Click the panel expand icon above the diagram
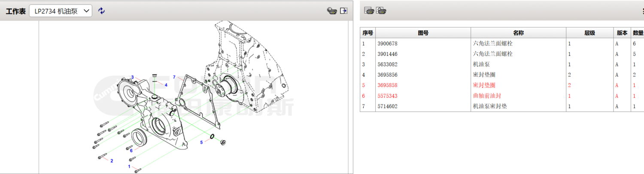 pyautogui.click(x=343, y=11)
